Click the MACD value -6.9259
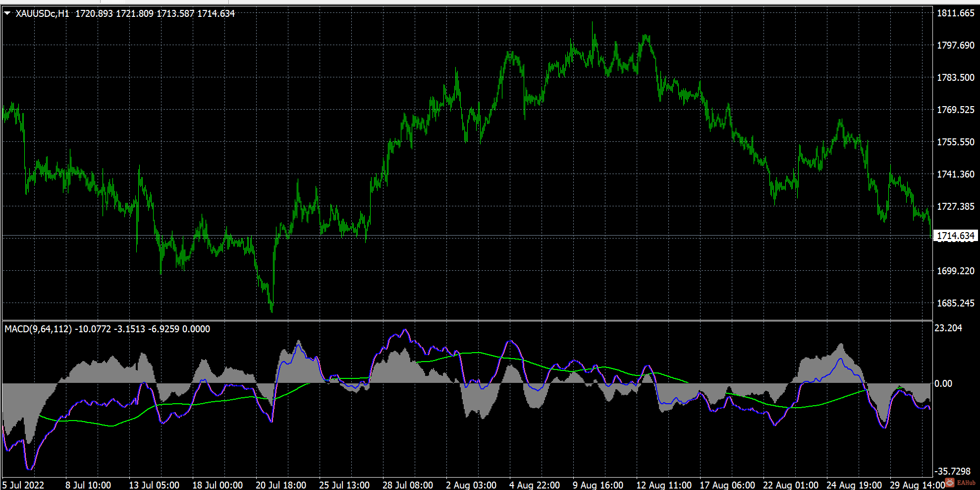Image resolution: width=980 pixels, height=490 pixels. [x=163, y=329]
